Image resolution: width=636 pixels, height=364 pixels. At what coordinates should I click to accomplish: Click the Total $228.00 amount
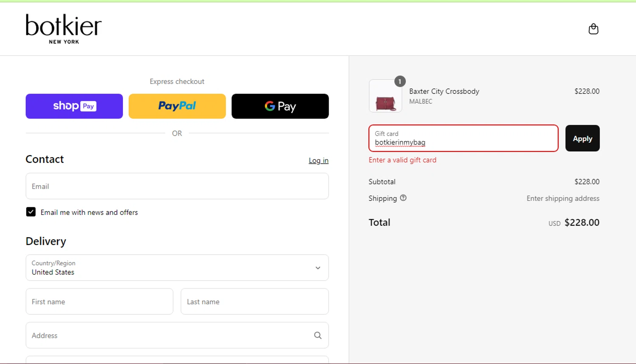582,222
